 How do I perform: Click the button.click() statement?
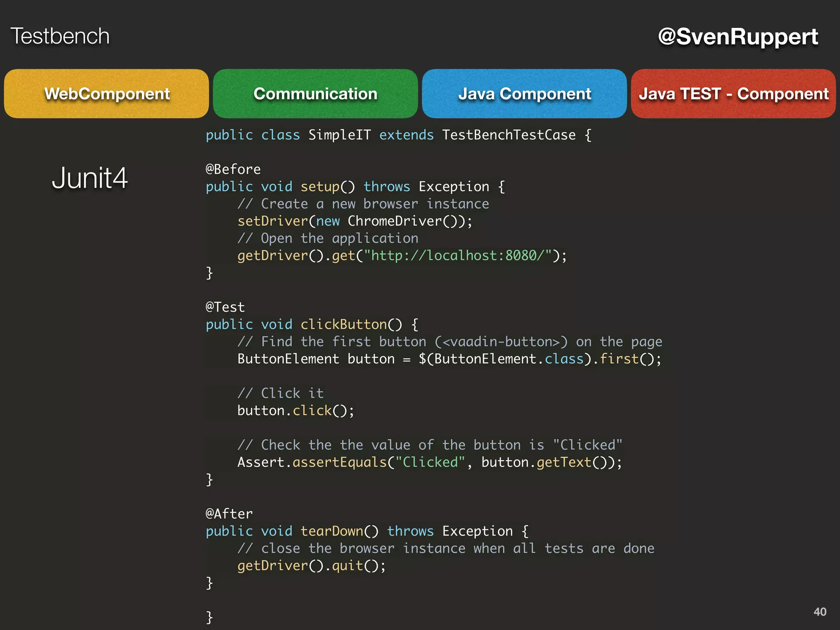[295, 411]
